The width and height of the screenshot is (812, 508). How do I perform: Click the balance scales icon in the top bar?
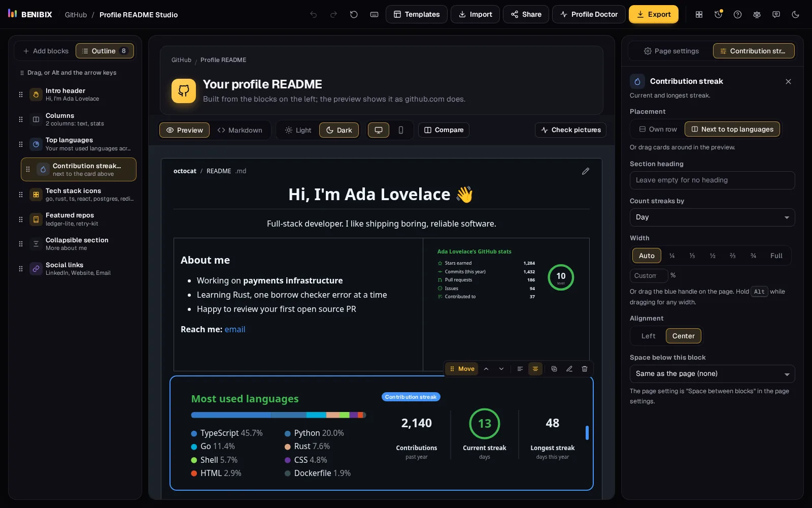[x=757, y=14]
